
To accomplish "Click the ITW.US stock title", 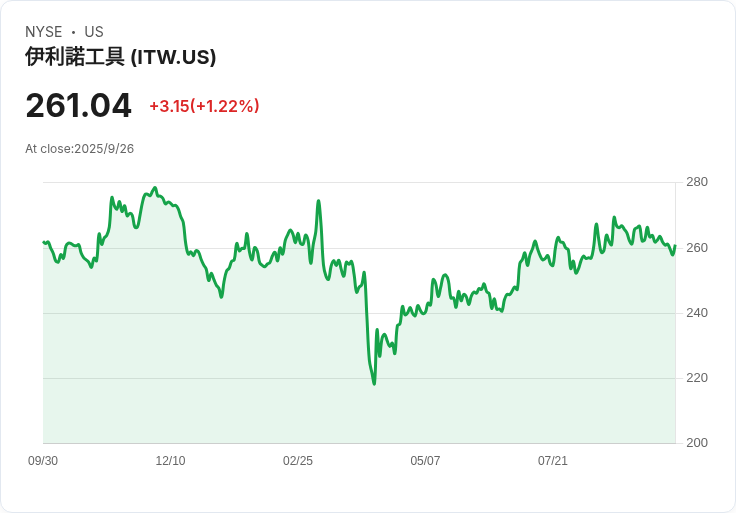I will (121, 57).
